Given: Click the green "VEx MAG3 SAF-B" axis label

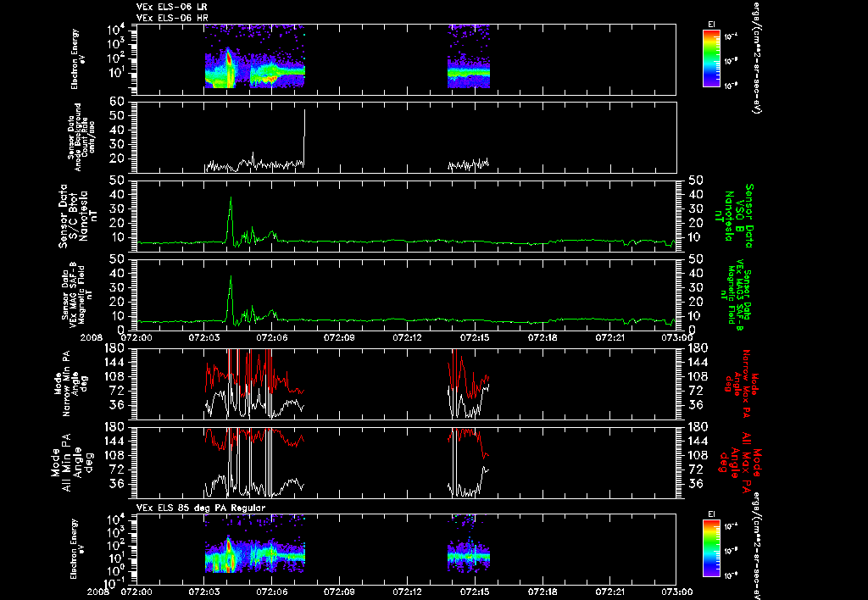Looking at the screenshot, I should 738,296.
